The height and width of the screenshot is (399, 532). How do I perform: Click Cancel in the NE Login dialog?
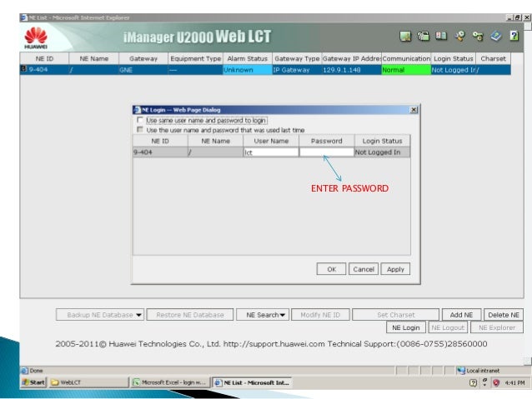pos(364,269)
